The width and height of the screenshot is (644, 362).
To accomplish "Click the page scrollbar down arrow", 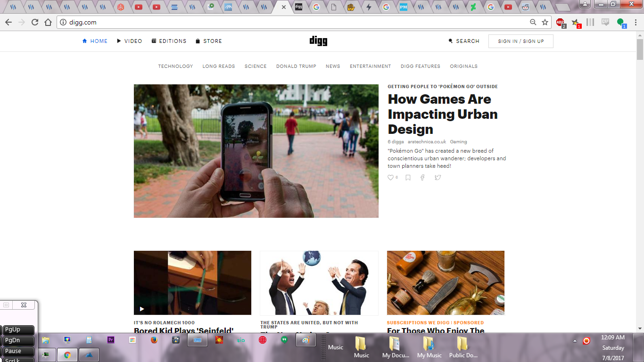I will coord(640,329).
